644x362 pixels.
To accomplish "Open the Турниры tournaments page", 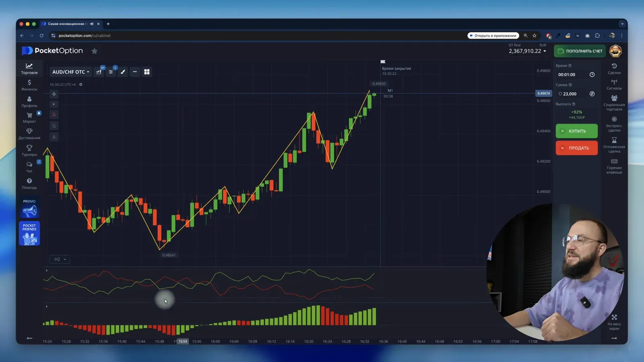I will [29, 151].
